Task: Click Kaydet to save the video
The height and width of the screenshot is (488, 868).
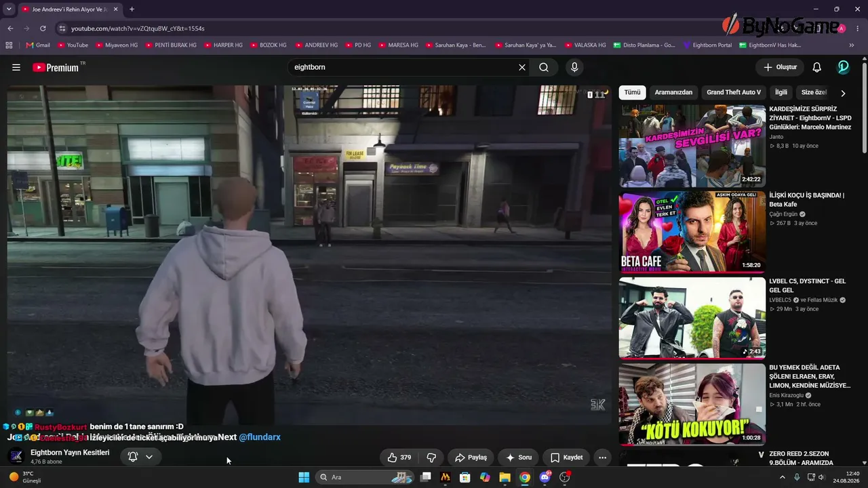Action: pyautogui.click(x=566, y=457)
